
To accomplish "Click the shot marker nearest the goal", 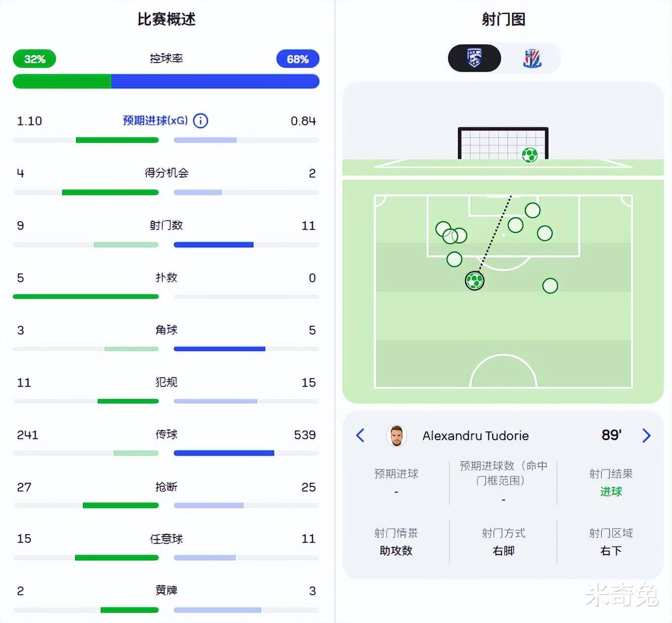I will click(532, 210).
